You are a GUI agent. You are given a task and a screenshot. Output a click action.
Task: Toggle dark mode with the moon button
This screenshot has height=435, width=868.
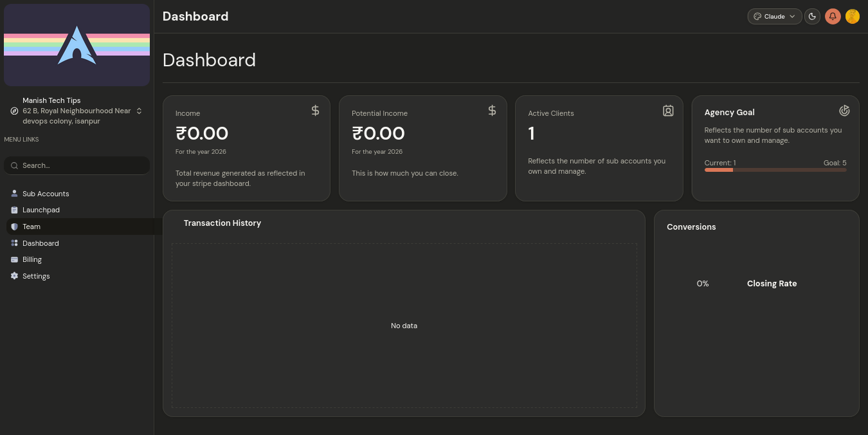[813, 17]
